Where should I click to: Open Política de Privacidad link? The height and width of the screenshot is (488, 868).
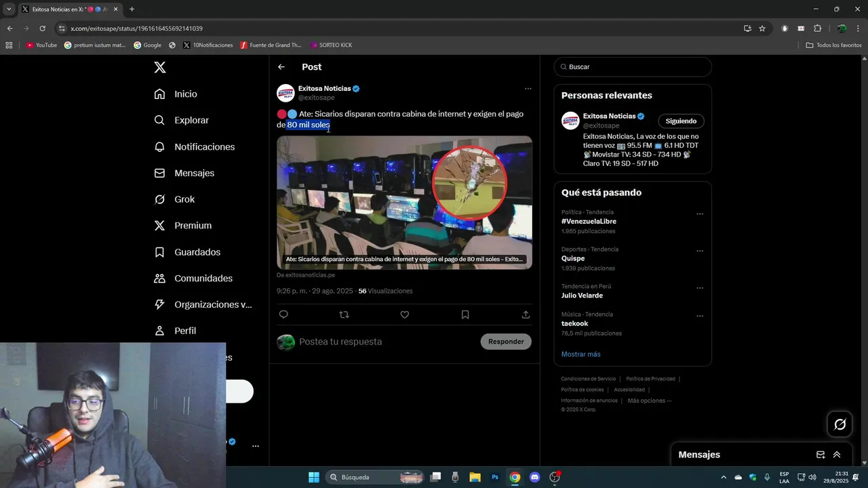click(x=650, y=379)
